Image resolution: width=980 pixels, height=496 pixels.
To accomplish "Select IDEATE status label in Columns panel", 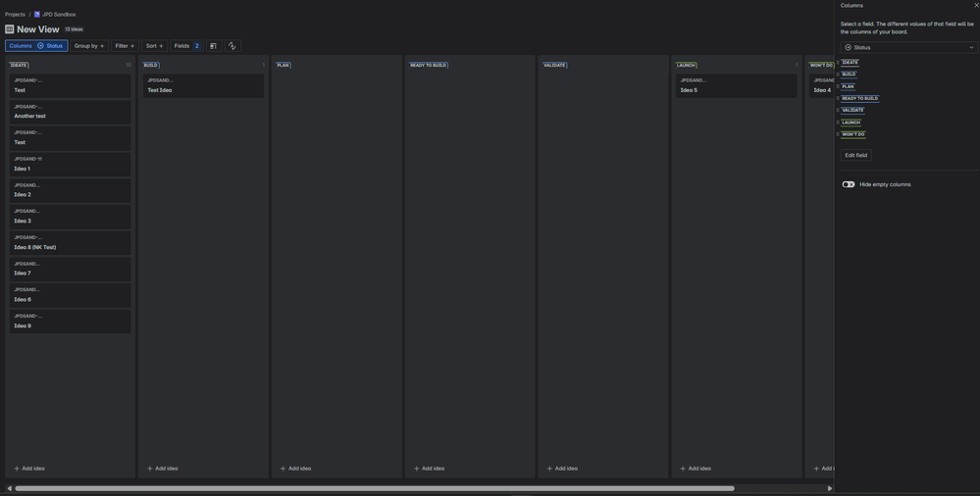I will tap(850, 63).
